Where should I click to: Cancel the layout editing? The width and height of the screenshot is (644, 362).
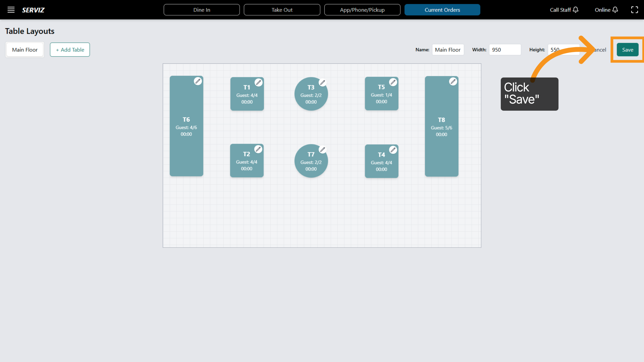(x=598, y=50)
